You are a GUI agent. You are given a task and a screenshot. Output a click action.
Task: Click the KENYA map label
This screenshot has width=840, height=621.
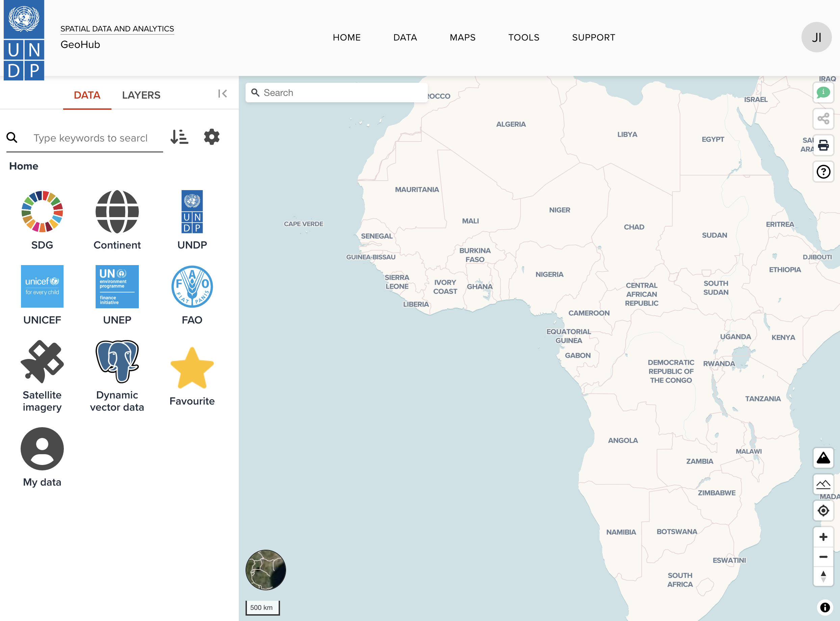click(x=783, y=337)
